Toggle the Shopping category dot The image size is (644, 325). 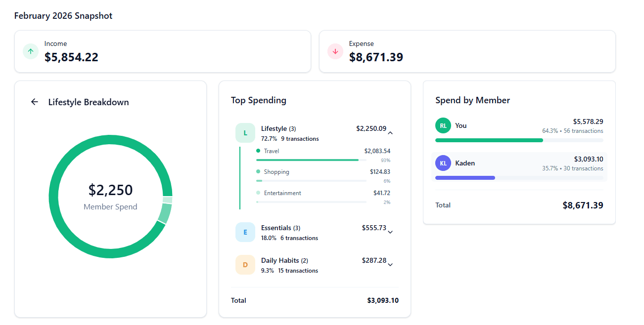click(x=258, y=172)
